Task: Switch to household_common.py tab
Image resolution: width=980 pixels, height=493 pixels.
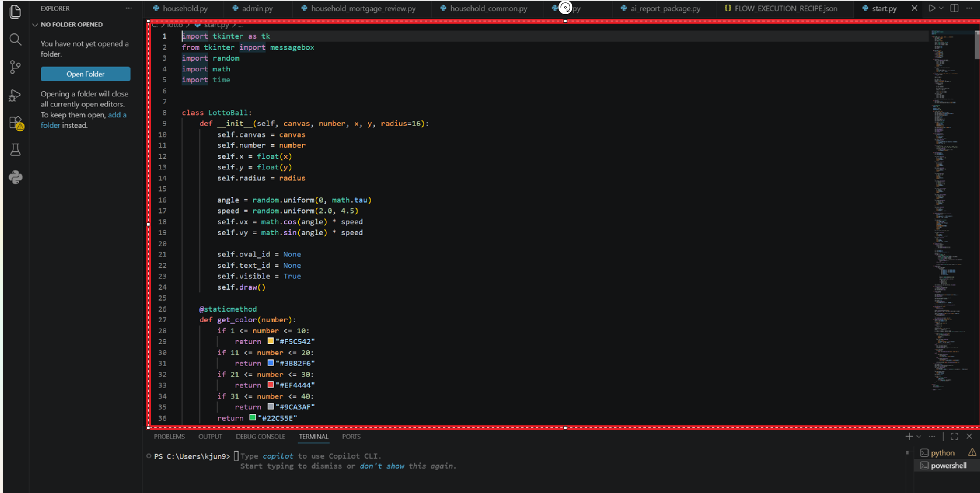Action: (x=484, y=8)
